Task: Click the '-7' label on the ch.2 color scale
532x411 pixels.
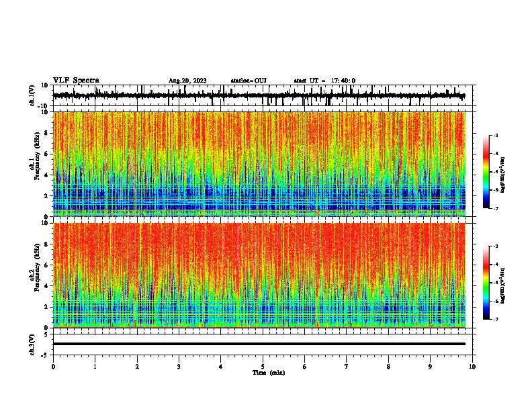Action: pyautogui.click(x=495, y=320)
